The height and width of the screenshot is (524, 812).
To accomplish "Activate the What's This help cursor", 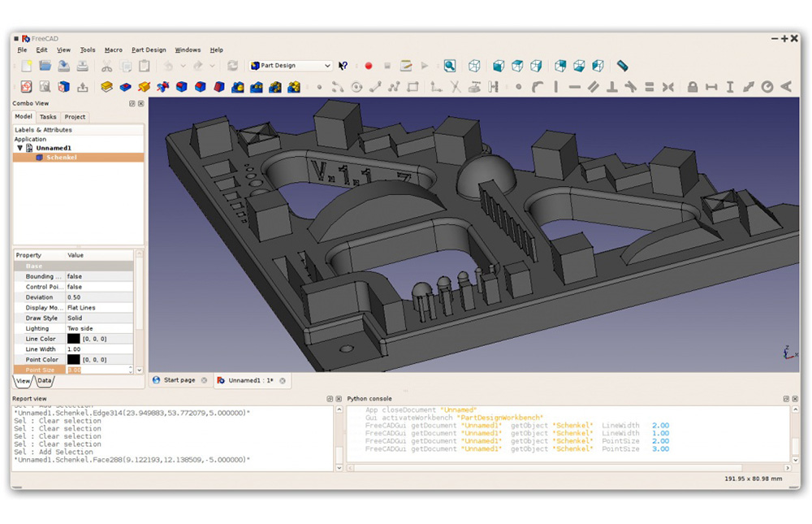I will 343,66.
